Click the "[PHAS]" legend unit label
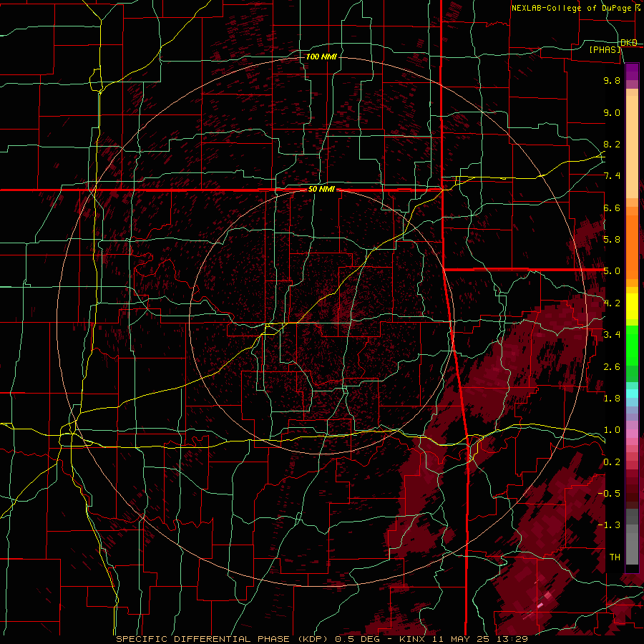This screenshot has height=644, width=644. pyautogui.click(x=605, y=49)
